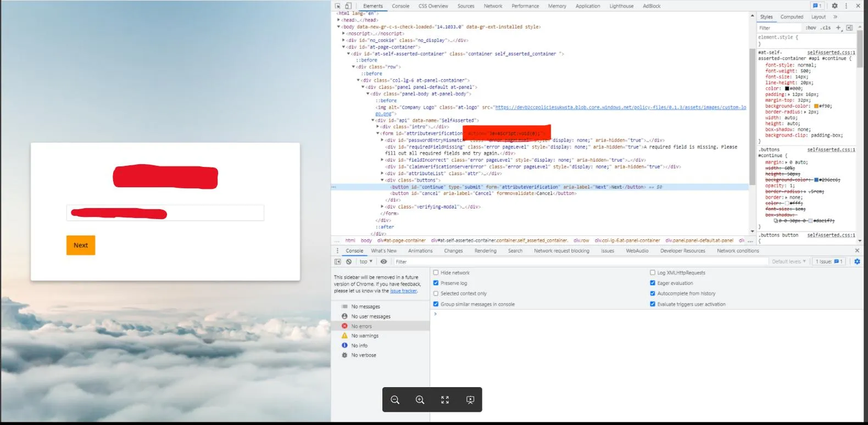868x425 pixels.
Task: Expand the verifying-modal div node
Action: [382, 207]
